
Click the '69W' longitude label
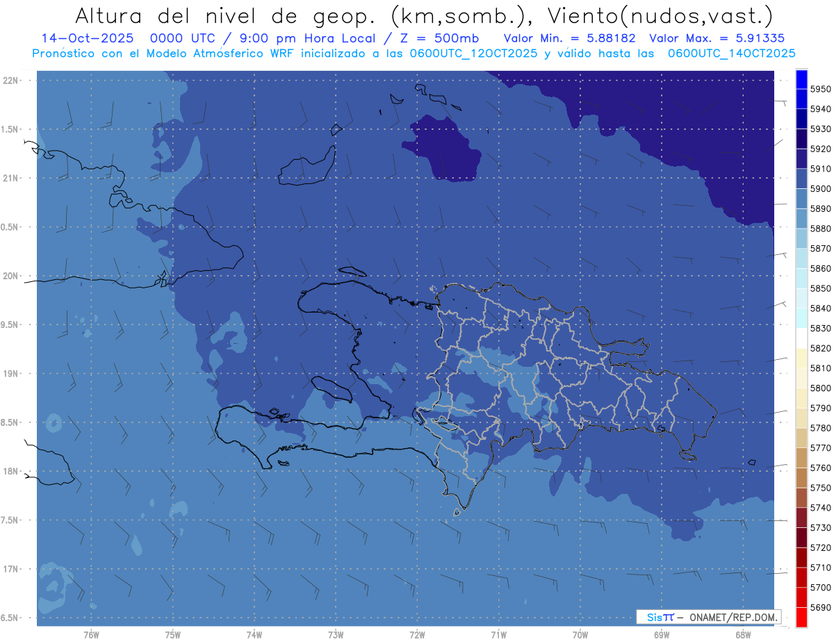pyautogui.click(x=662, y=634)
